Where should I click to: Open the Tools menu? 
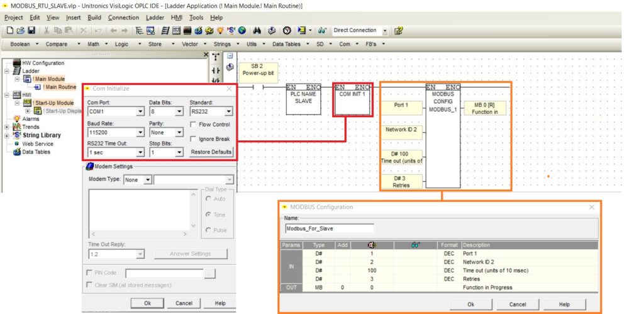tap(196, 18)
